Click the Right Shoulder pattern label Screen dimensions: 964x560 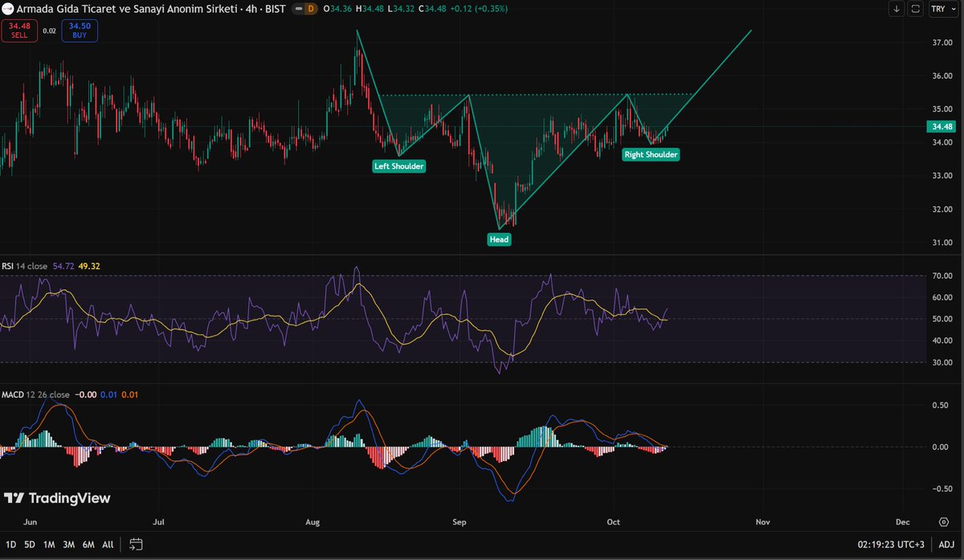(x=652, y=154)
